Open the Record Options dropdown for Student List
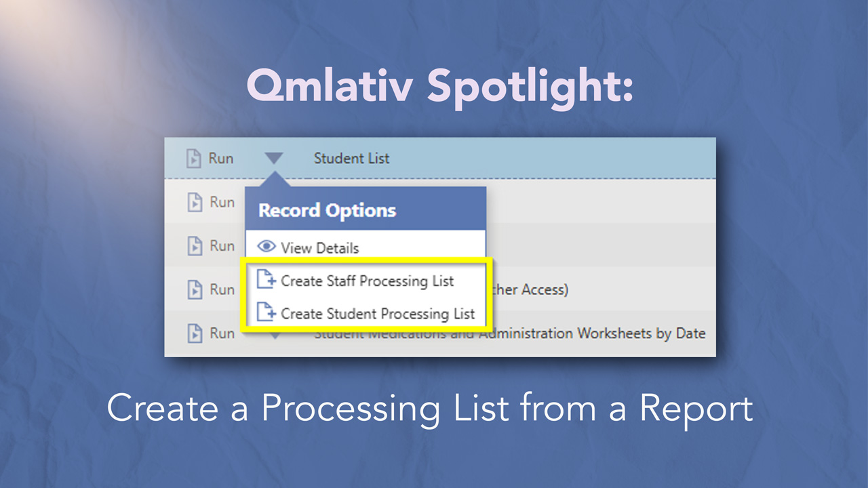The image size is (868, 488). [x=274, y=157]
